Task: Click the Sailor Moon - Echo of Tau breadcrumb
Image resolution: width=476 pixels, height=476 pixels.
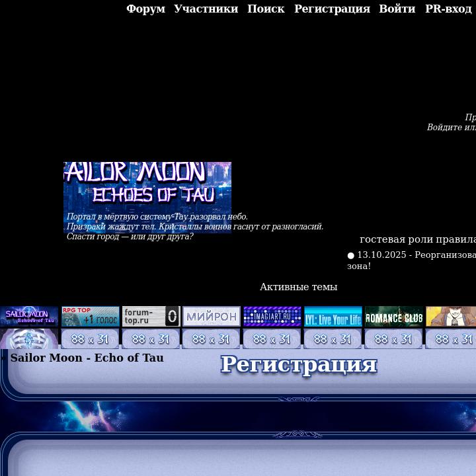Action: [x=87, y=358]
